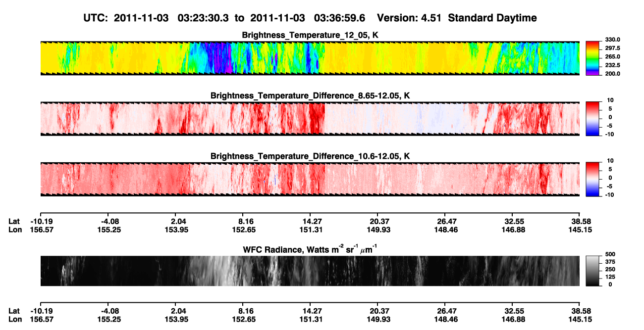Click the upper axis longitude value 153.95
This screenshot has height=330, width=644.
(175, 230)
